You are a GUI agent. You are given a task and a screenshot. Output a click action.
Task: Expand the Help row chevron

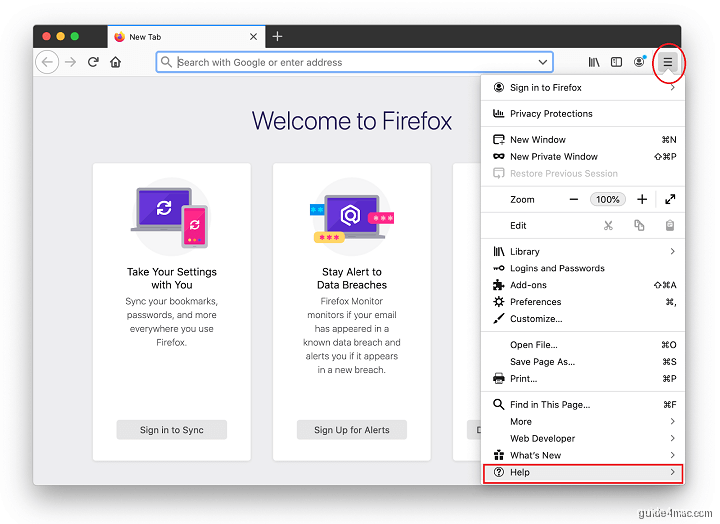(x=672, y=472)
